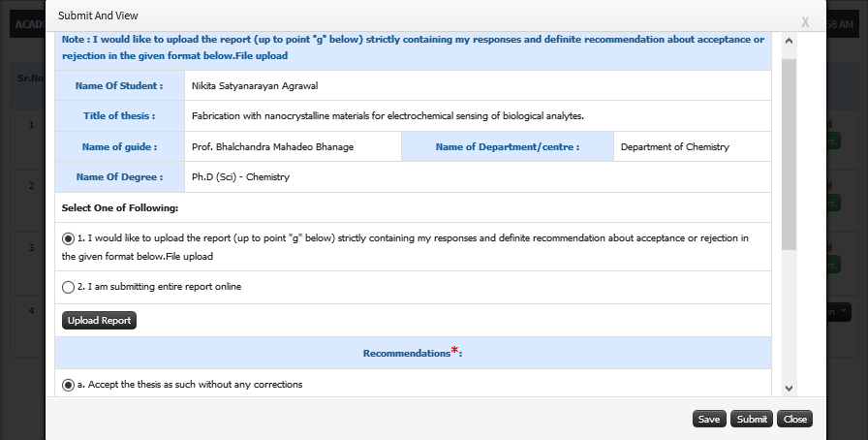The height and width of the screenshot is (440, 868).
Task: Click the "Name Of Student :" label
Action: [119, 86]
